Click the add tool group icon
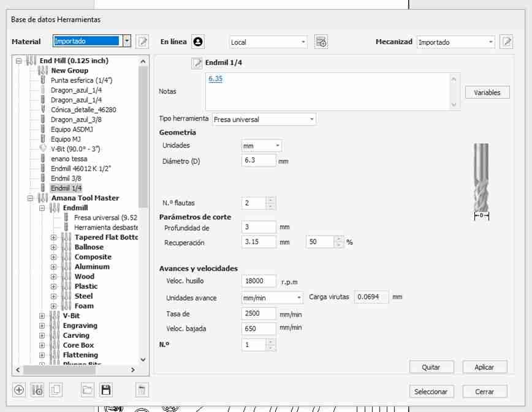 37,390
